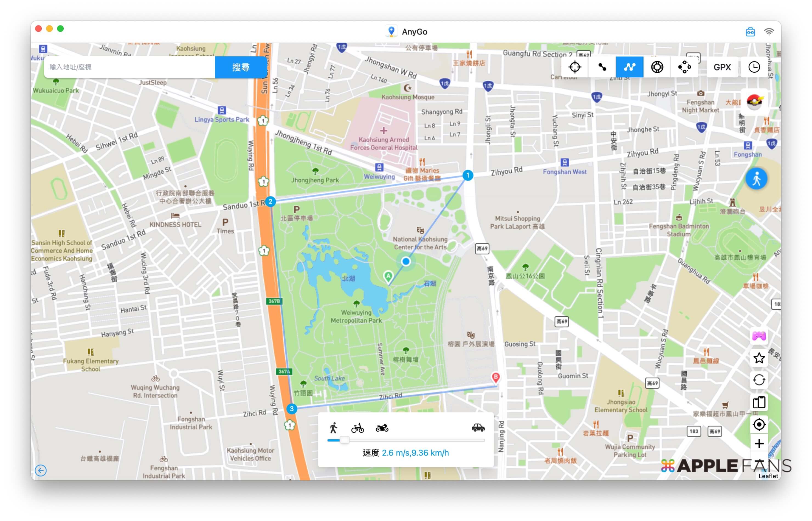Click the Pokeball icon
The height and width of the screenshot is (521, 812).
(754, 101)
